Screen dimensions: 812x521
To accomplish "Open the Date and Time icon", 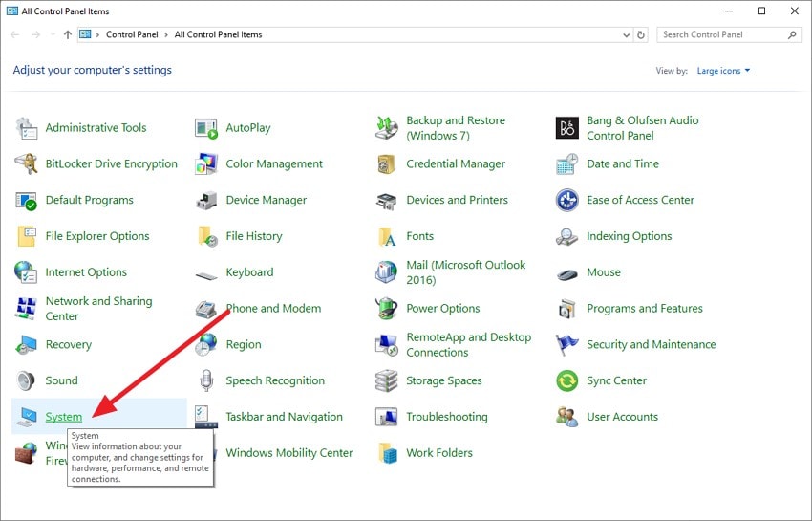I will (x=567, y=164).
